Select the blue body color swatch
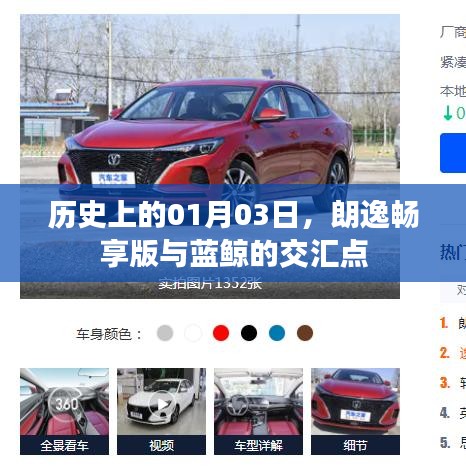Viewport: 466px width, 466px height. [x=277, y=333]
